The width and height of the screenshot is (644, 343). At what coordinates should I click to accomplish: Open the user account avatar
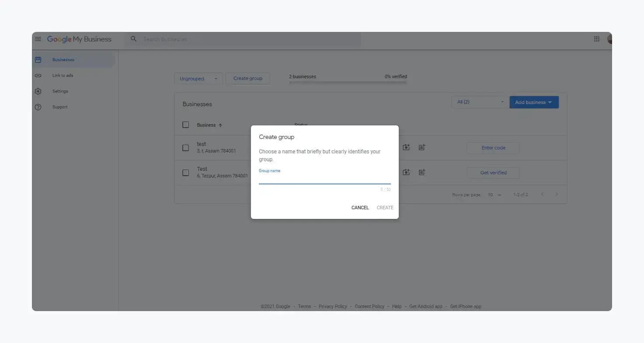tap(609, 39)
